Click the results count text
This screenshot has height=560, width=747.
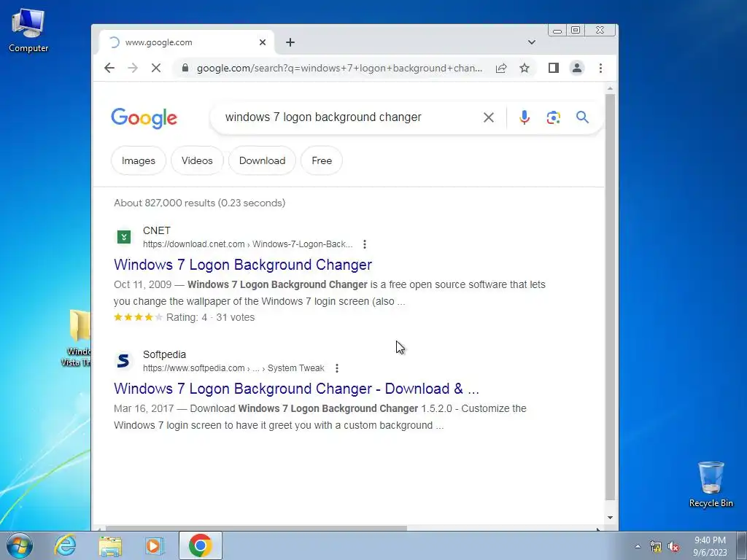pos(200,203)
